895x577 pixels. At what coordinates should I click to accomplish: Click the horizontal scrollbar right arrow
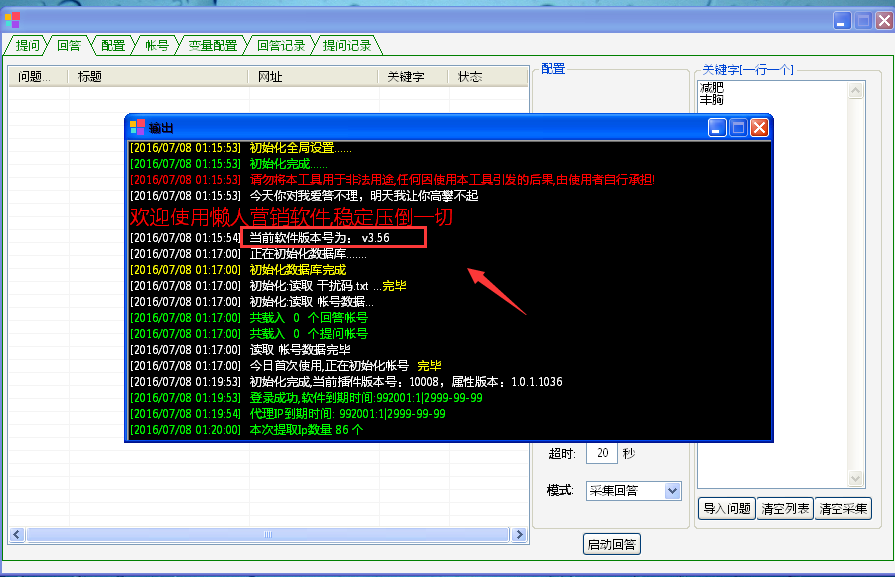coord(519,534)
